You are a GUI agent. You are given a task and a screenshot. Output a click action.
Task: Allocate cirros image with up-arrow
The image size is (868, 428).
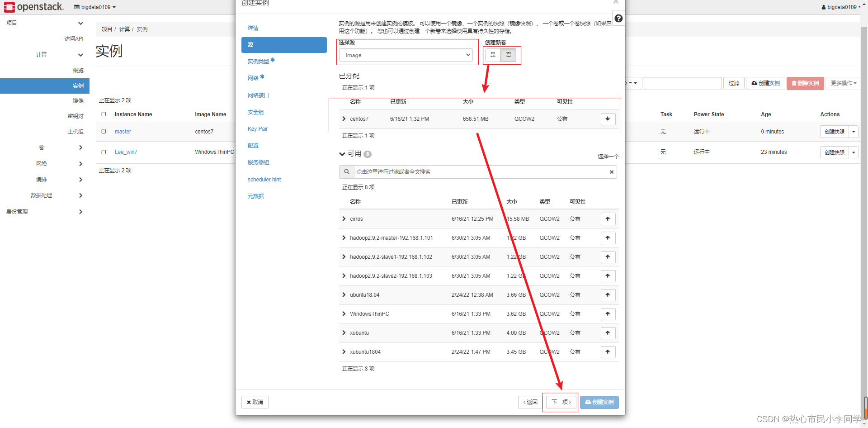(608, 219)
